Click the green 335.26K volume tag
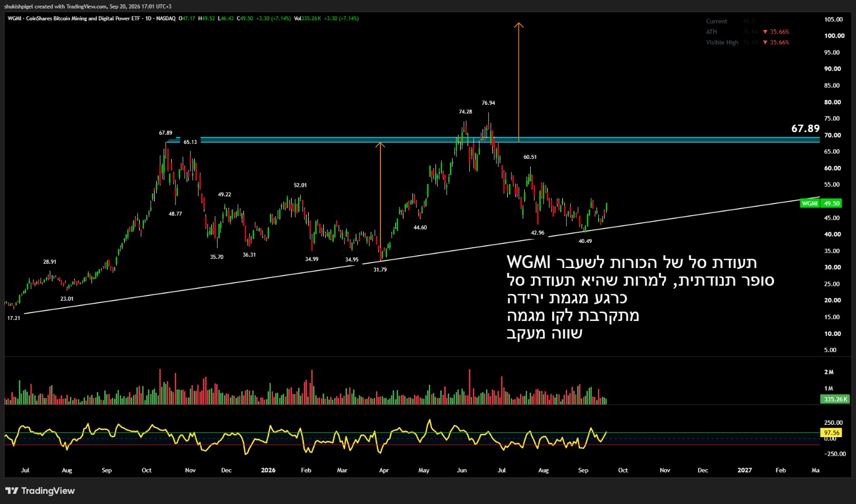Image resolution: width=856 pixels, height=504 pixels. (x=835, y=399)
